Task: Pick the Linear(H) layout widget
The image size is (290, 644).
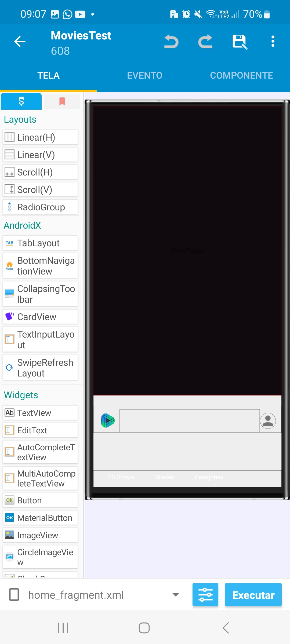Action: pyautogui.click(x=40, y=137)
